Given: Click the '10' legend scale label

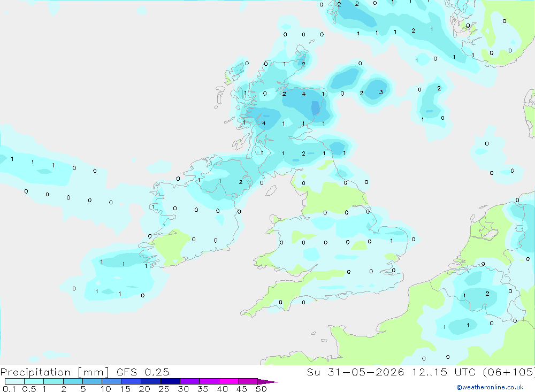Looking at the screenshot, I should click(106, 389).
